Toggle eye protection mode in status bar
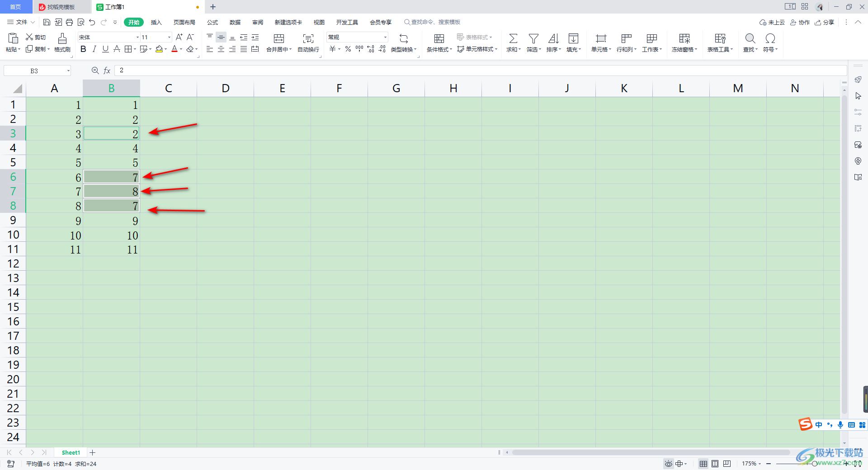Viewport: 868px width, 470px height. click(x=668, y=464)
